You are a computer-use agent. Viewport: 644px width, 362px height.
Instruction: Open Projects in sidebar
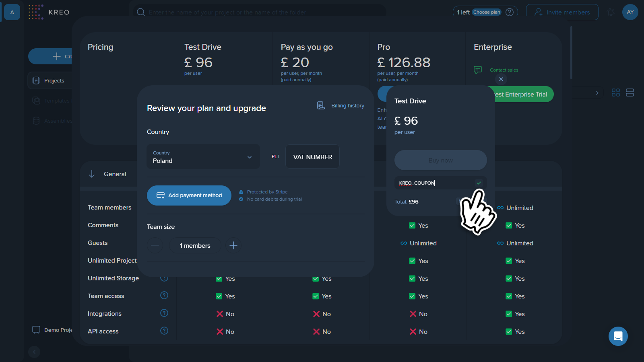coord(50,80)
